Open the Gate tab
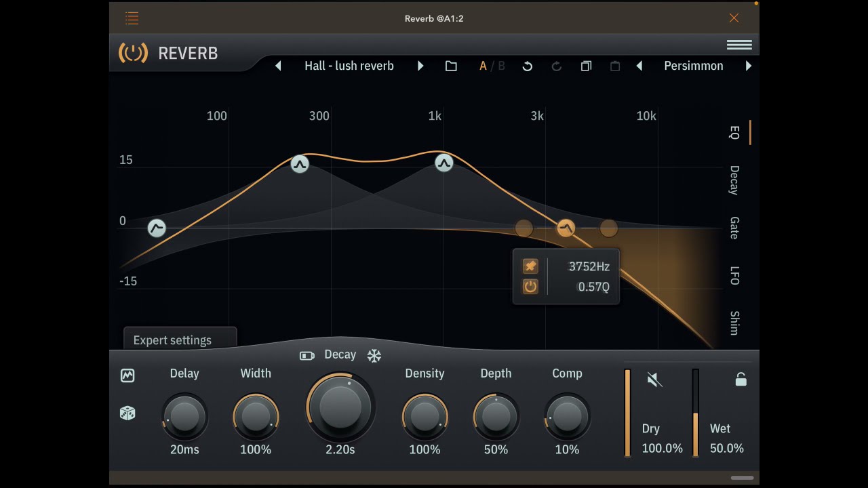 (x=734, y=228)
